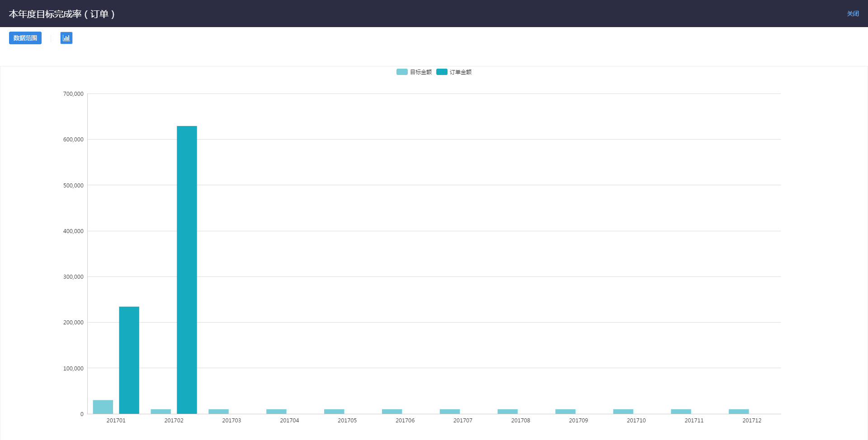Viewport: 868px width, 440px height.
Task: Click the 201703 target amount bar
Action: point(218,412)
